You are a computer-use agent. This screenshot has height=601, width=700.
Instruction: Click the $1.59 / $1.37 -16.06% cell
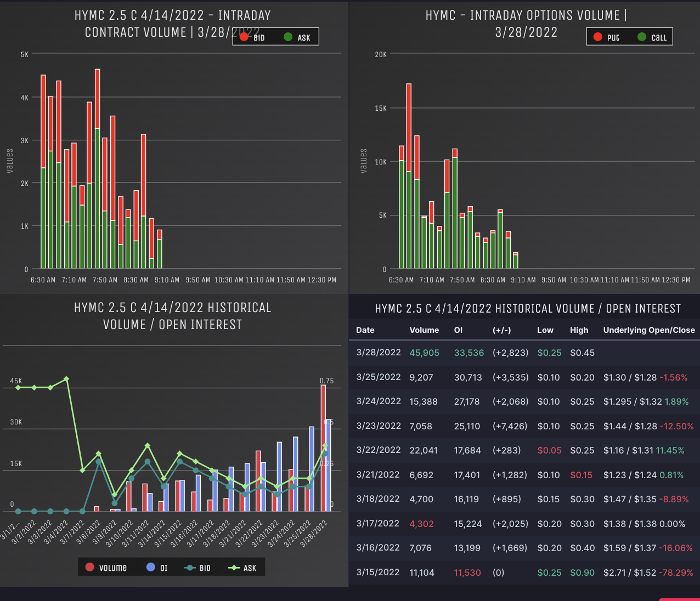click(648, 548)
